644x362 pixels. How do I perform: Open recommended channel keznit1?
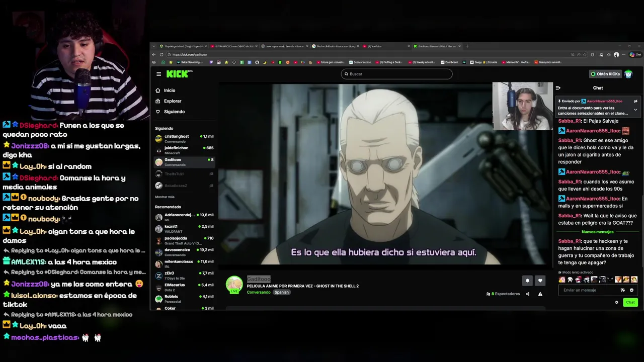(x=184, y=228)
